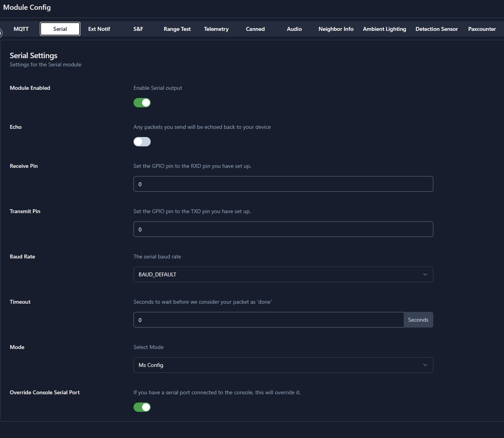Viewport: 504px width, 438px height.
Task: Go to the S&F tab
Action: [x=138, y=29]
